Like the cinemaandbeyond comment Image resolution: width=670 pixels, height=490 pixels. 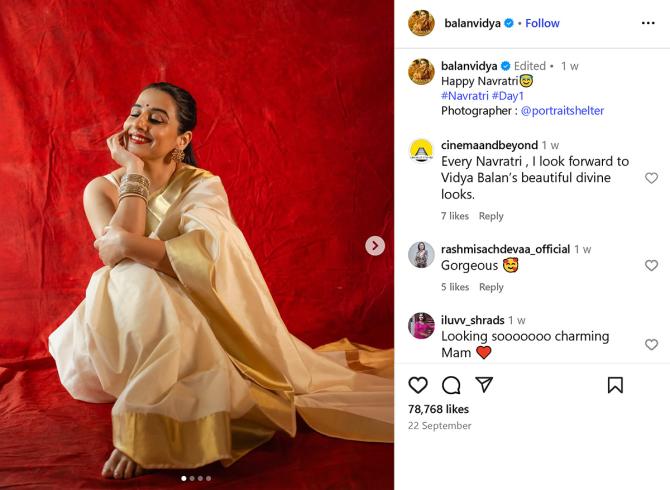651,178
